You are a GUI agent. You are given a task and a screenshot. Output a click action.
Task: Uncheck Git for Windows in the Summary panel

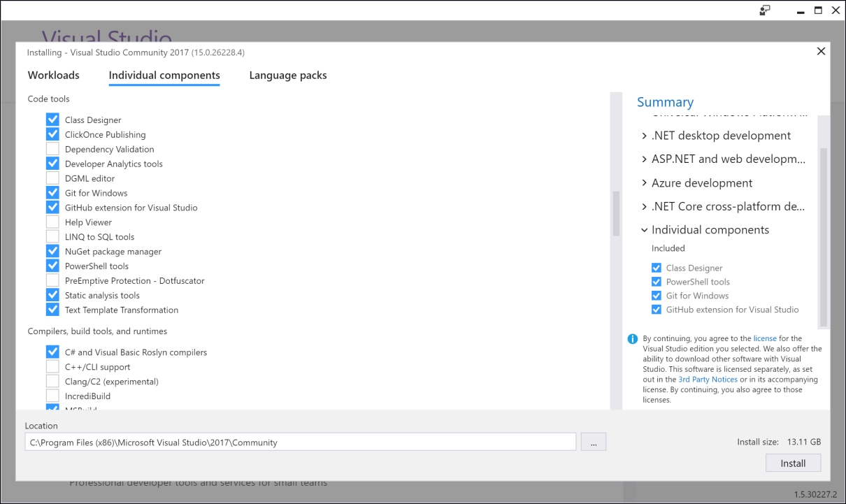pos(656,296)
